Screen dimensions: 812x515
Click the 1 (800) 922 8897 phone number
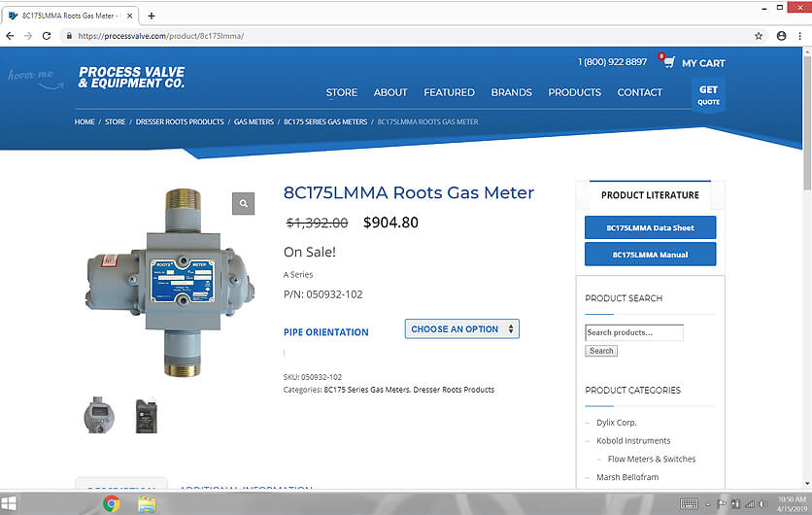tap(612, 61)
